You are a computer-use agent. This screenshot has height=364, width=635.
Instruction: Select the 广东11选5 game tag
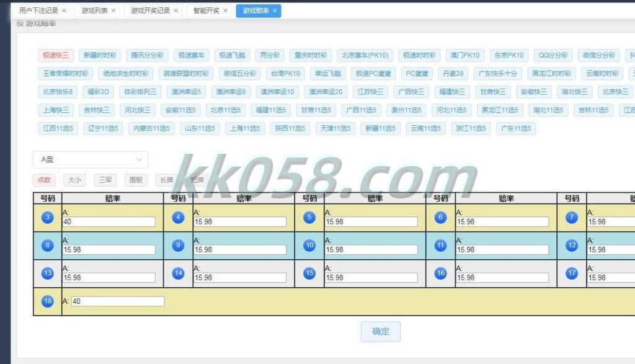pyautogui.click(x=516, y=128)
